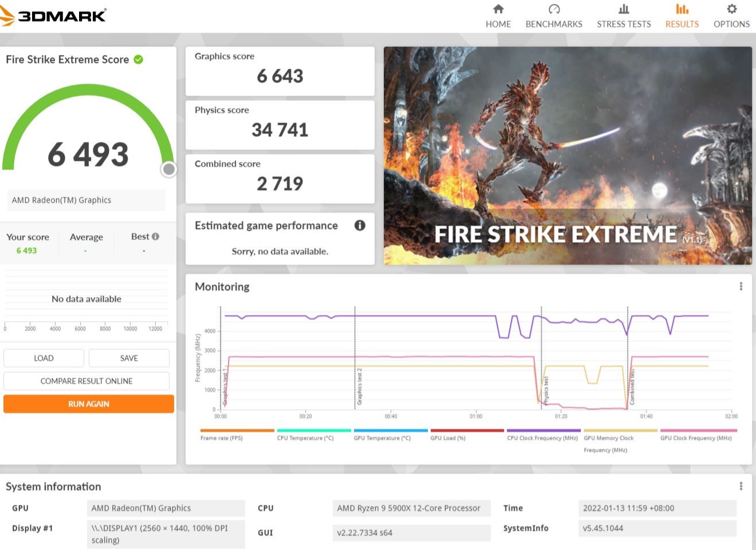Click the Fire Strike Extreme Score title
The width and height of the screenshot is (756, 550).
click(68, 60)
